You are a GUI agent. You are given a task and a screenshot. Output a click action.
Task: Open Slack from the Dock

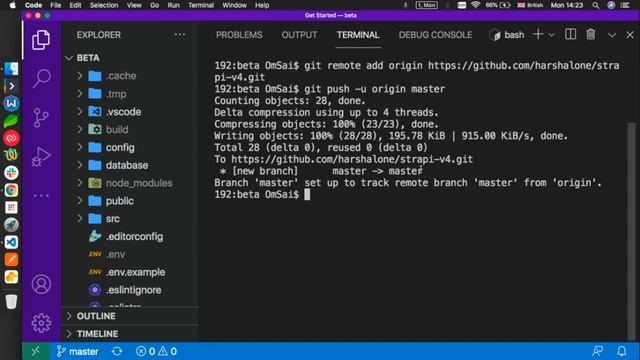pyautogui.click(x=11, y=173)
